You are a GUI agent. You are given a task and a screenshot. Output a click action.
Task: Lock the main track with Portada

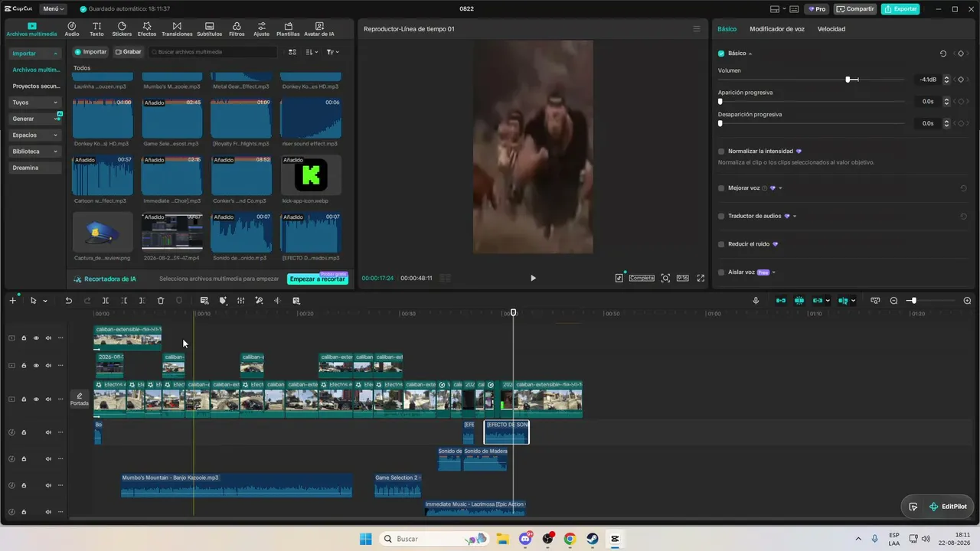pyautogui.click(x=24, y=399)
